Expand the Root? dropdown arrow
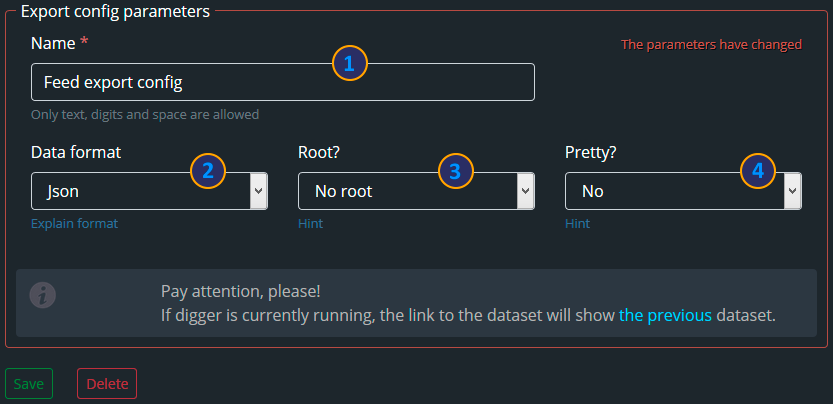 point(525,191)
